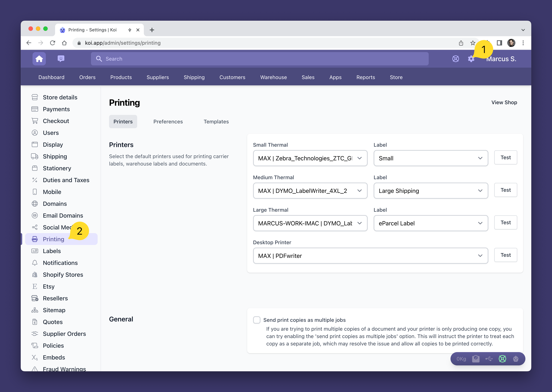This screenshot has width=552, height=392.
Task: Expand the Desktop Printer dropdown
Action: point(370,256)
